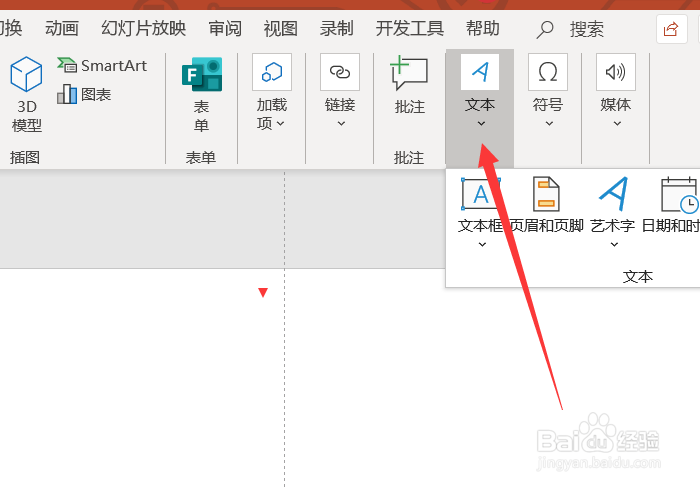Open the Add-ins (加载项) icon
The width and height of the screenshot is (700, 488).
tap(272, 72)
